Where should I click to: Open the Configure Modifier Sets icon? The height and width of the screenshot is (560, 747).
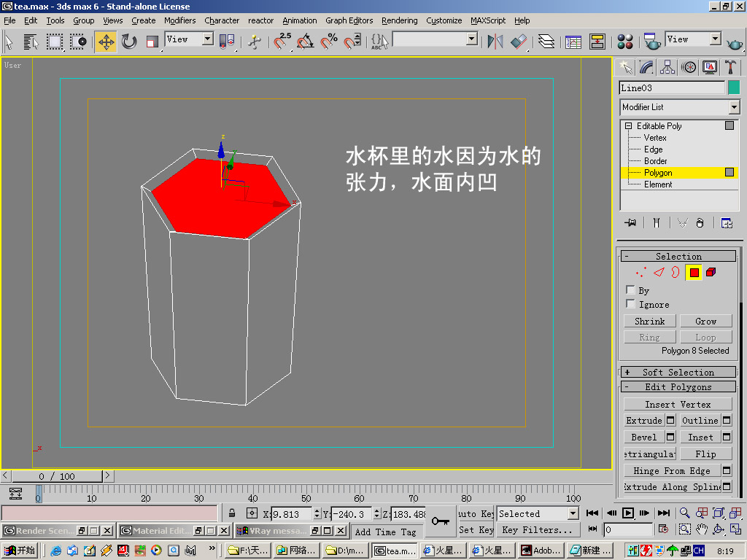point(727,223)
